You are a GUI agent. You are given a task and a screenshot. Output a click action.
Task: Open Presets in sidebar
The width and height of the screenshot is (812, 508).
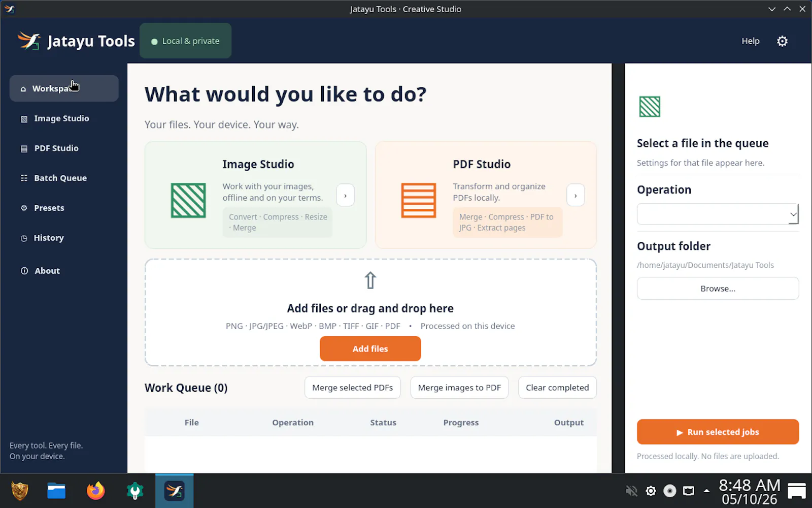64,208
